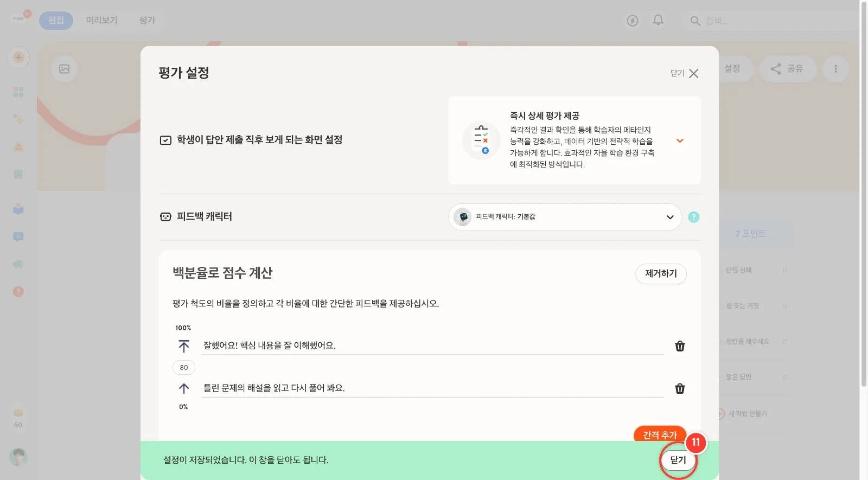Close the 평가 설정 dialog with the top-right 닫기 X

(685, 73)
